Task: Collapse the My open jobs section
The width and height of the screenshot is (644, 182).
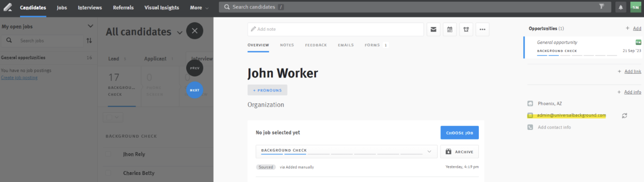Action: coord(90,26)
